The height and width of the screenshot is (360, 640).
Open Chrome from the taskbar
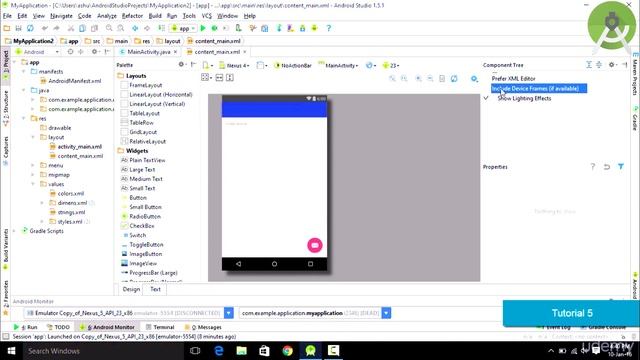pos(287,351)
